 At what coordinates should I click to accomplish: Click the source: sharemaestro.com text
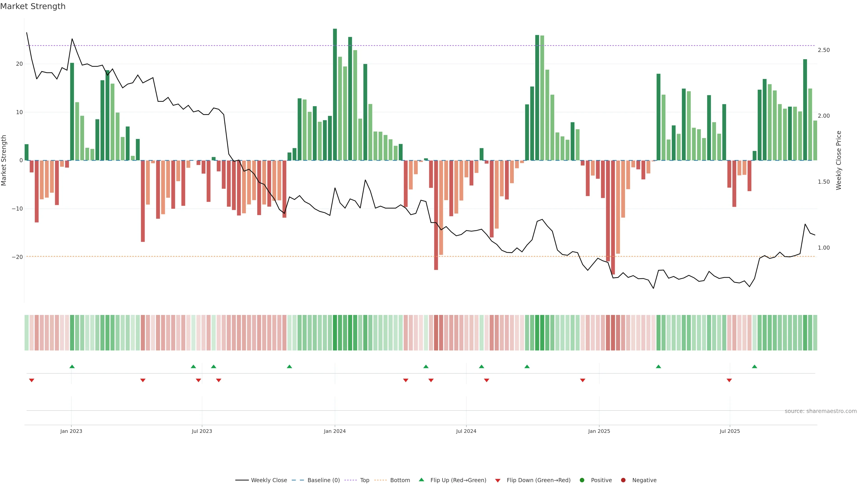pyautogui.click(x=821, y=411)
